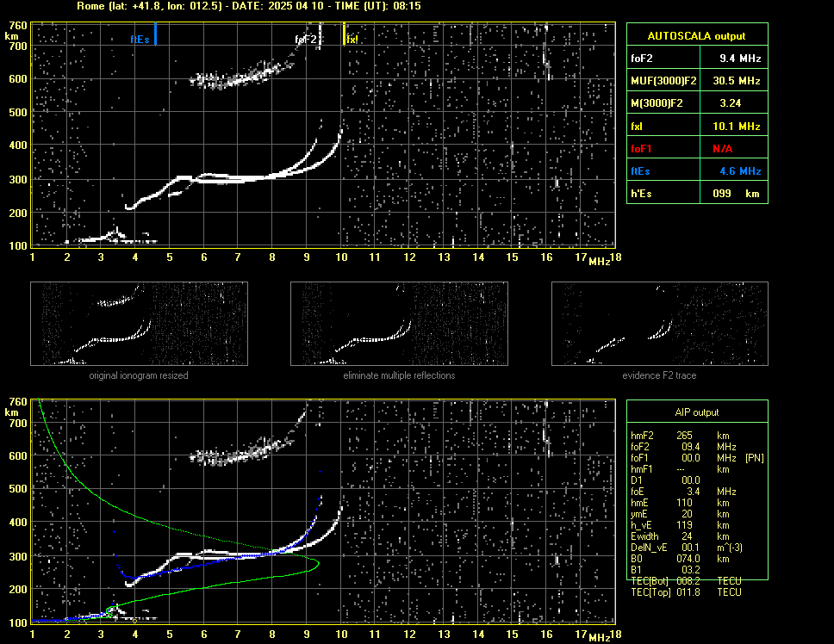Click the red foF1 label

[641, 149]
